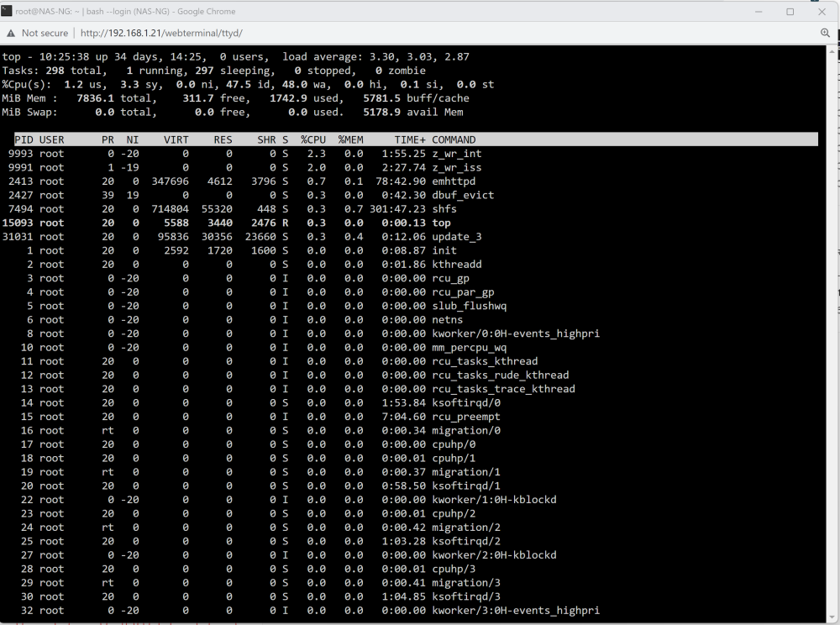Click kworker/0:0H-events_highpri command
840x625 pixels.
[516, 334]
